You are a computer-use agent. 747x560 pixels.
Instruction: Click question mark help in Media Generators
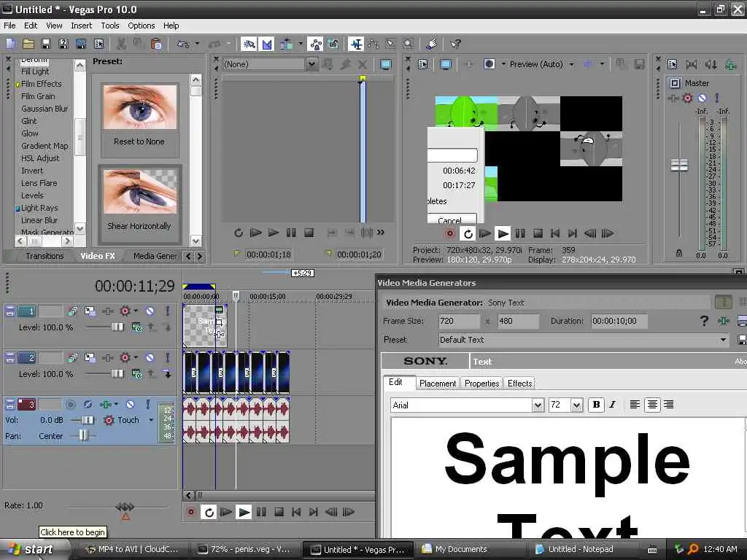704,321
